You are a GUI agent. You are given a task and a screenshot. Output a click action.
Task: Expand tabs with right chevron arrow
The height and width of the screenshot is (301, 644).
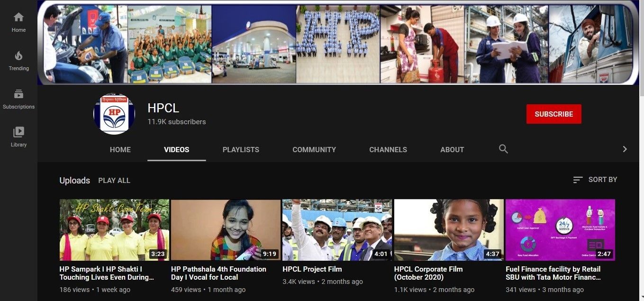pos(625,149)
